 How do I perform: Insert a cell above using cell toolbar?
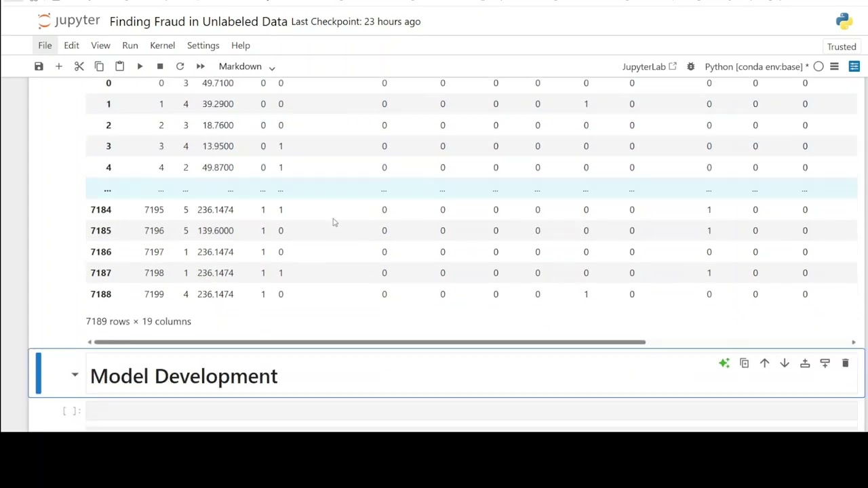coord(805,363)
